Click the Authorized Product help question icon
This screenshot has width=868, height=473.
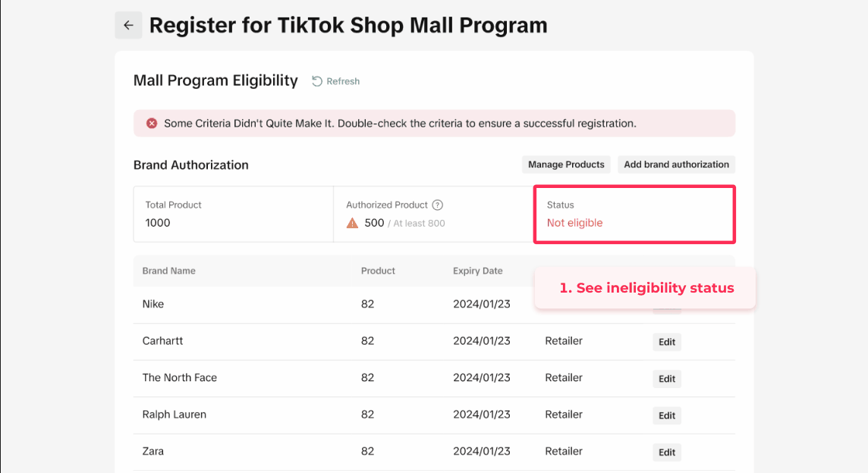pyautogui.click(x=437, y=205)
